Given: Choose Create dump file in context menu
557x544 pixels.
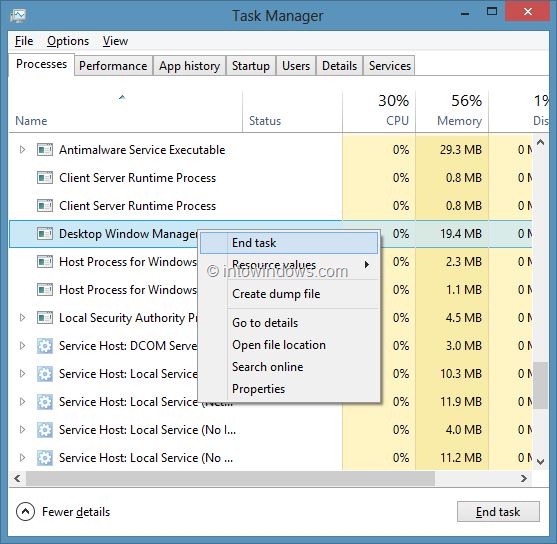Looking at the screenshot, I should click(289, 294).
